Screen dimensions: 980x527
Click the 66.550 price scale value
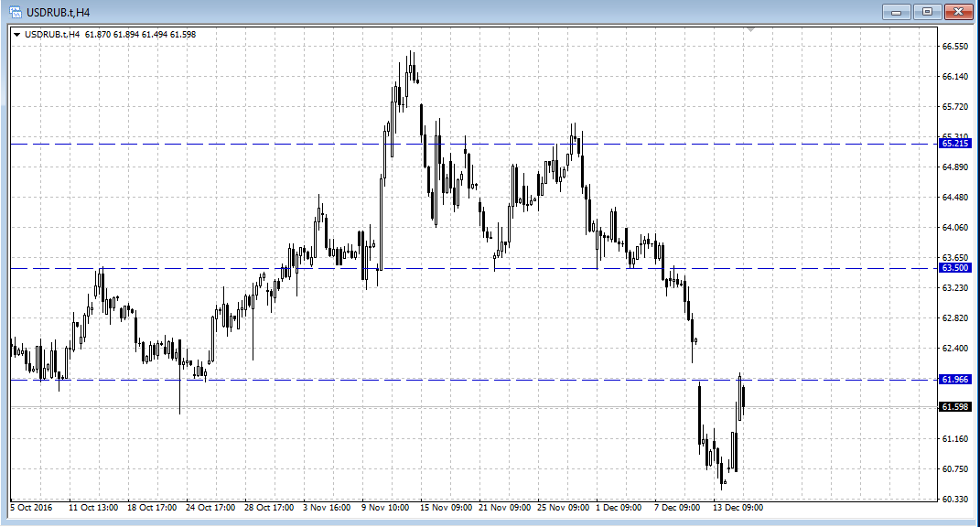point(955,47)
